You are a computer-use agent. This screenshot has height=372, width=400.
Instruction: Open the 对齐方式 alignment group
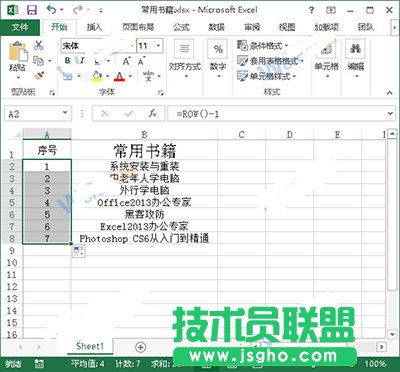[184, 59]
